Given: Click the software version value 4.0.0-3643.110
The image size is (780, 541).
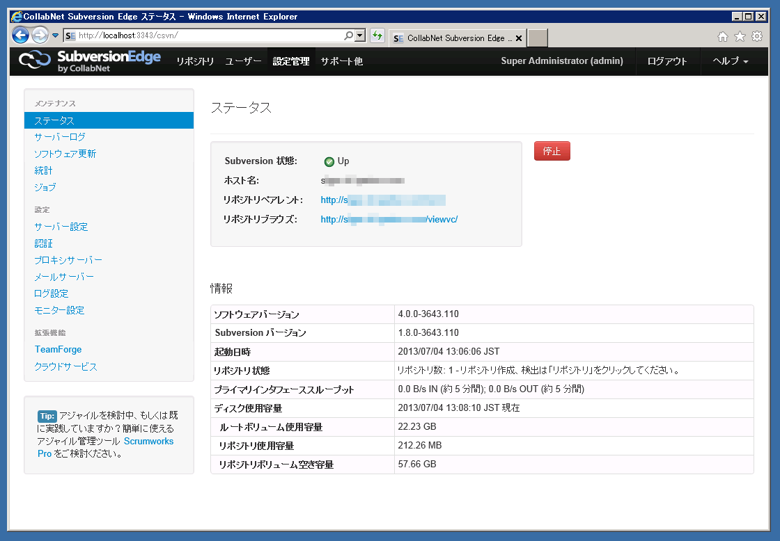Looking at the screenshot, I should pos(428,314).
